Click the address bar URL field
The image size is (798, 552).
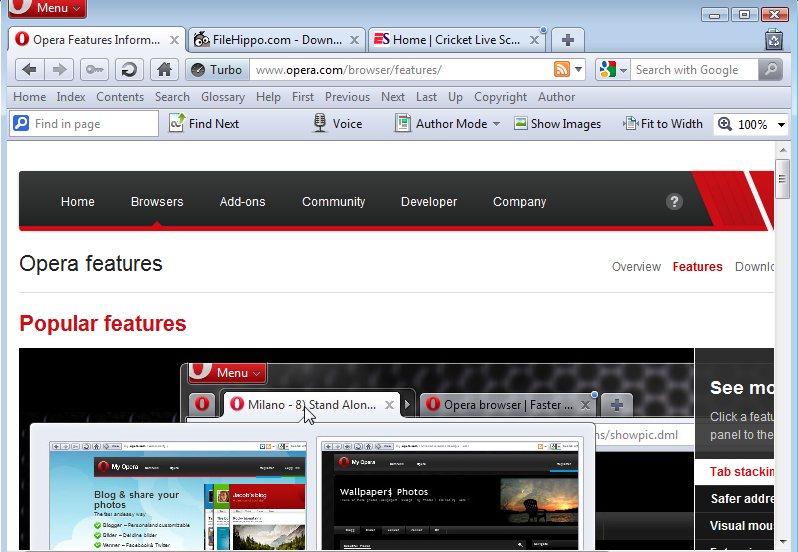point(402,70)
